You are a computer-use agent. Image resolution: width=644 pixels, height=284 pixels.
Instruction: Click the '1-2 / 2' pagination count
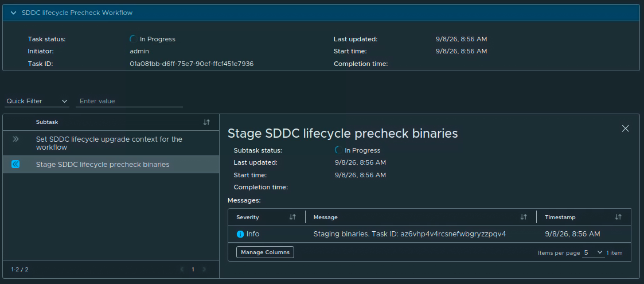tap(19, 270)
